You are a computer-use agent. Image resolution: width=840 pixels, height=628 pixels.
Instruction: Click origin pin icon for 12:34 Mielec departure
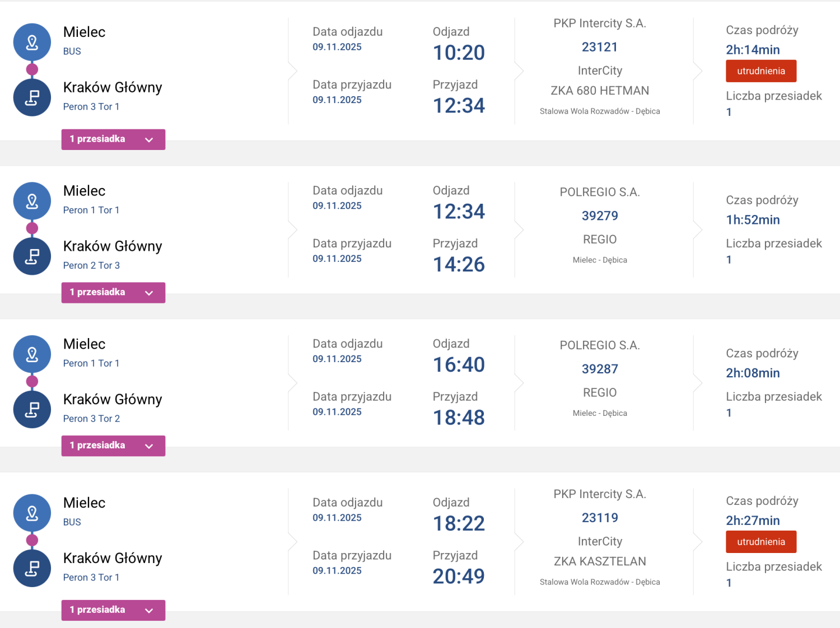coord(32,201)
